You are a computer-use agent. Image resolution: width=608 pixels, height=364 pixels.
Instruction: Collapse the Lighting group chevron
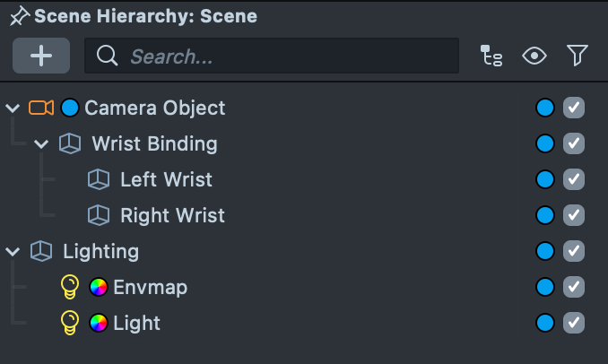pos(13,252)
